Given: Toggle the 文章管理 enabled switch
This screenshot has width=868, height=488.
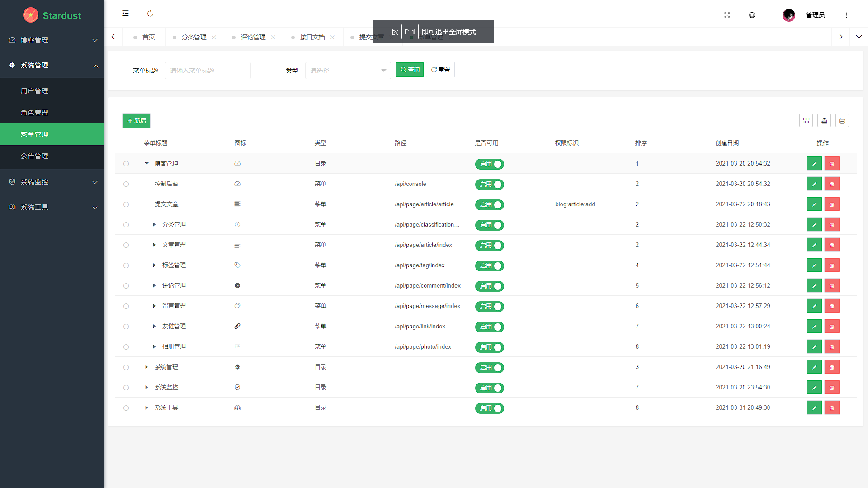Looking at the screenshot, I should click(489, 245).
